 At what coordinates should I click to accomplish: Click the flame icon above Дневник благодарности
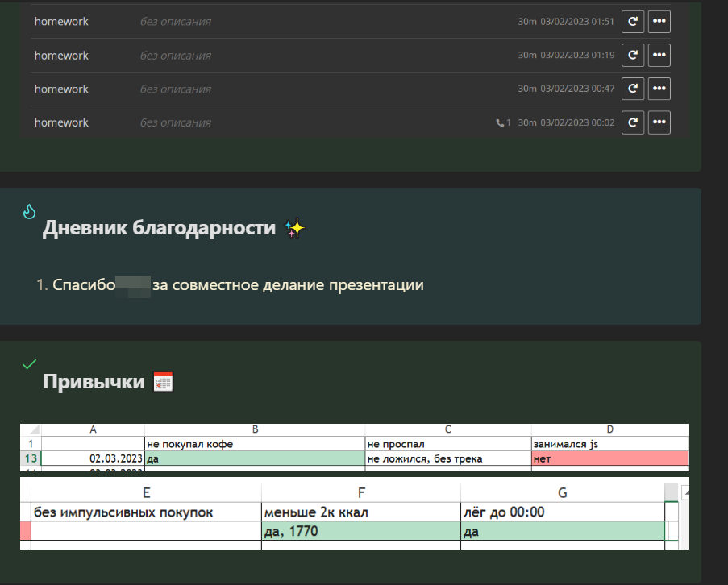click(x=30, y=212)
